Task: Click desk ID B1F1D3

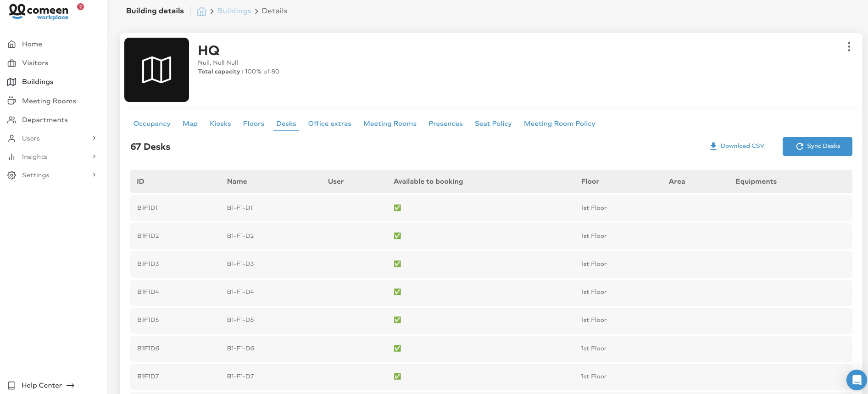Action: pos(148,264)
